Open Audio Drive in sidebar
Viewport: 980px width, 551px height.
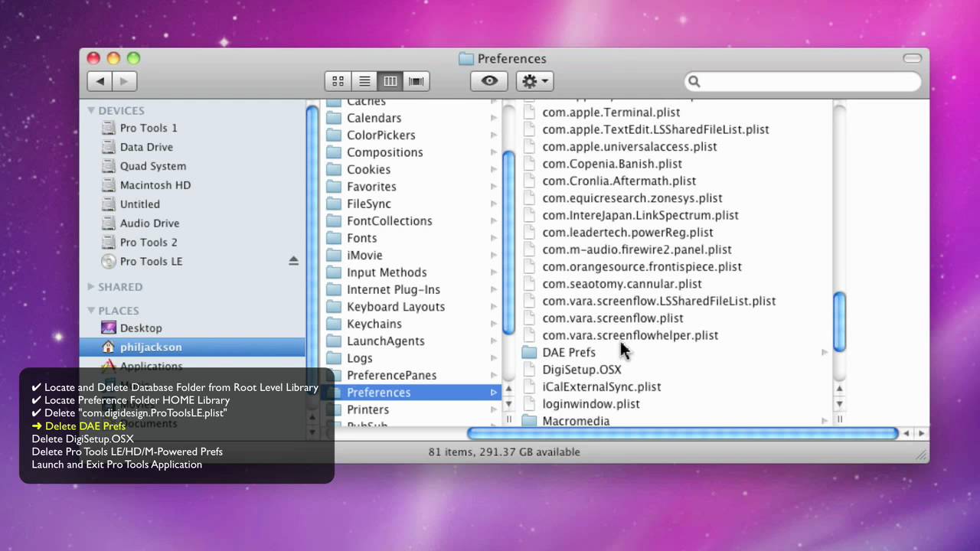[x=149, y=223]
